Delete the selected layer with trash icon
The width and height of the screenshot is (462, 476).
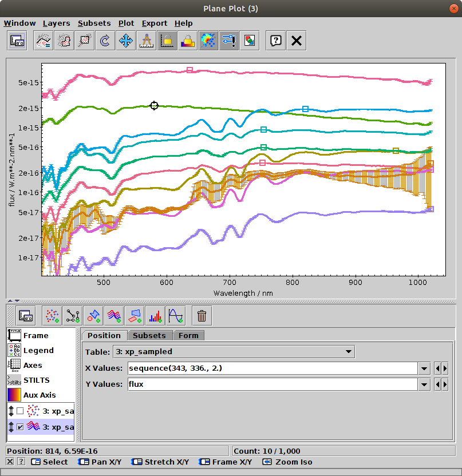[202, 315]
